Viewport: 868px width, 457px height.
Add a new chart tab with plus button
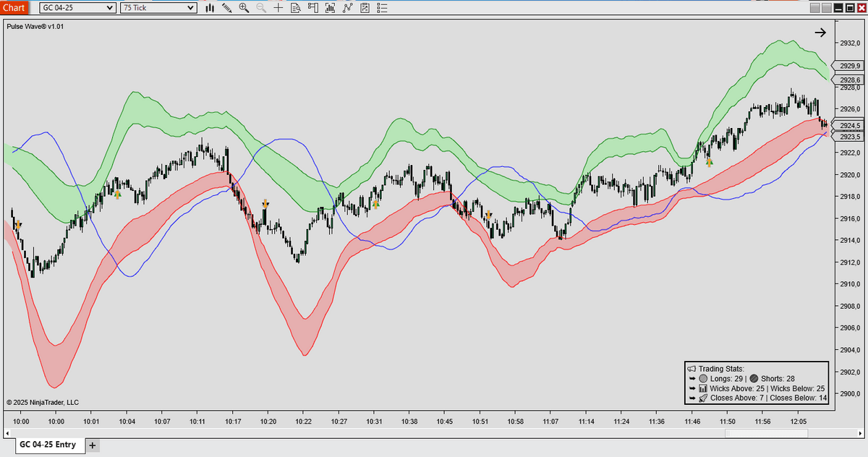[x=93, y=445]
